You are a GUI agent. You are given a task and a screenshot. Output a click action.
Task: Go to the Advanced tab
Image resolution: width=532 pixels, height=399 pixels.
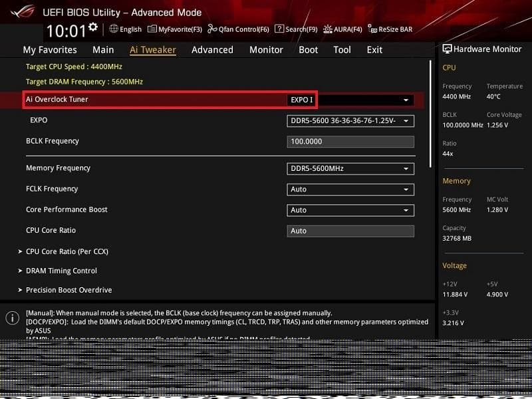pyautogui.click(x=212, y=50)
